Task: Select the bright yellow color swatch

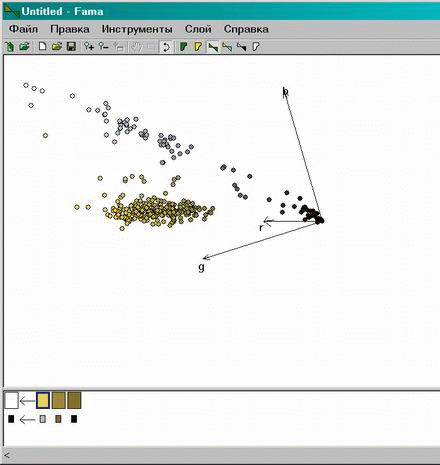Action: [x=43, y=400]
